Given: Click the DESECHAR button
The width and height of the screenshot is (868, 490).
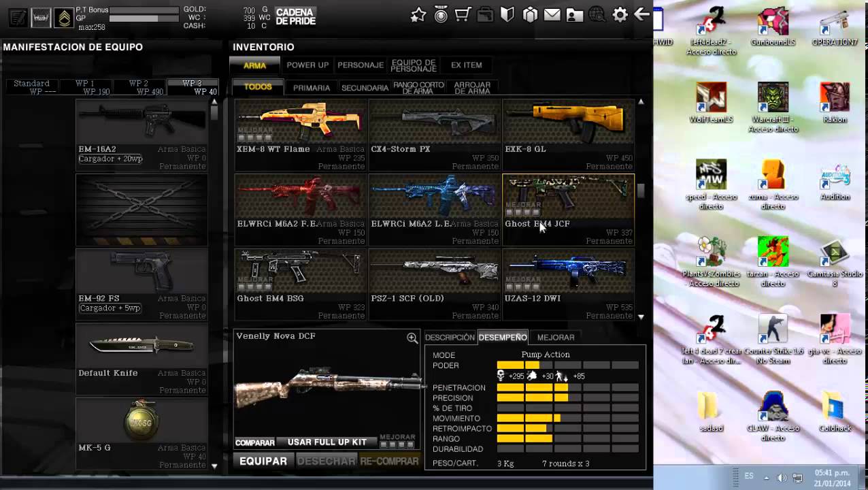Looking at the screenshot, I should [x=327, y=461].
